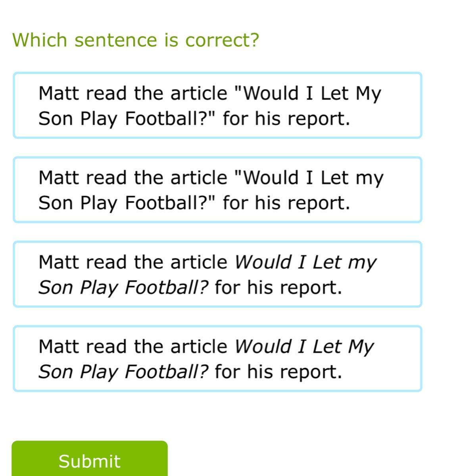476x476 pixels.
Task: Mark the option reading "Let my" in quotes
Action: [x=217, y=190]
